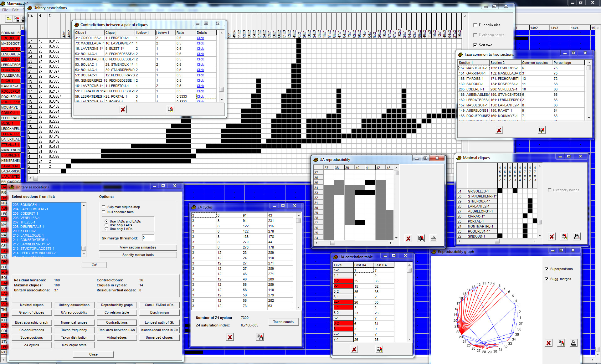Click the Percentage column header in Taxa common

[x=568, y=63]
